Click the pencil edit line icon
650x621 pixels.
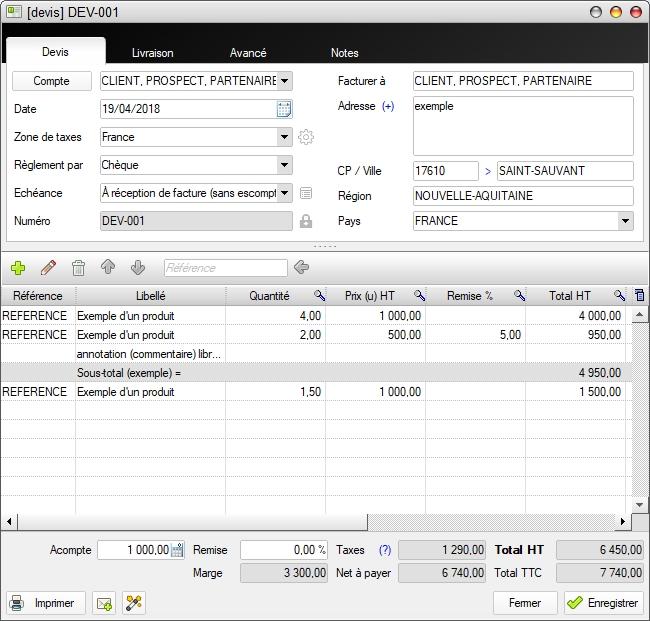tap(48, 268)
